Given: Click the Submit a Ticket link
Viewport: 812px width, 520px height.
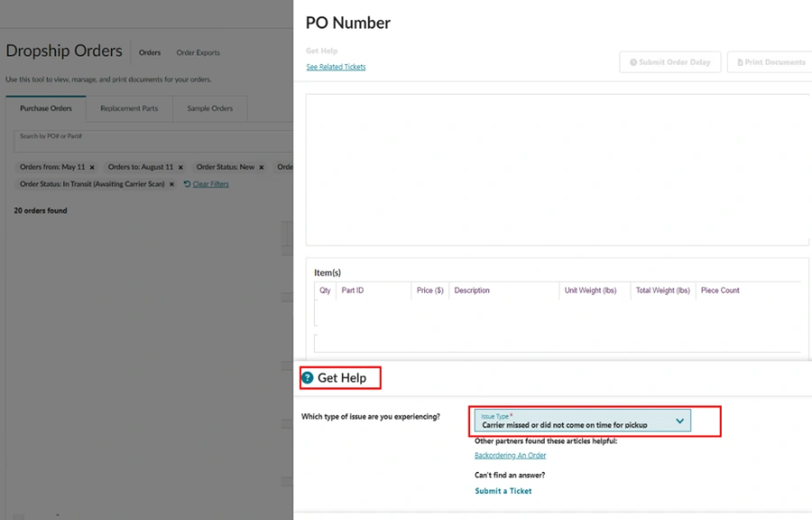Looking at the screenshot, I should (503, 491).
